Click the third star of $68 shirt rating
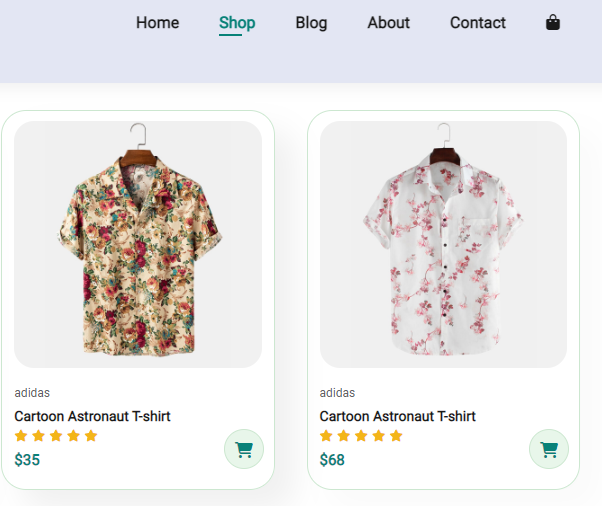 [361, 436]
